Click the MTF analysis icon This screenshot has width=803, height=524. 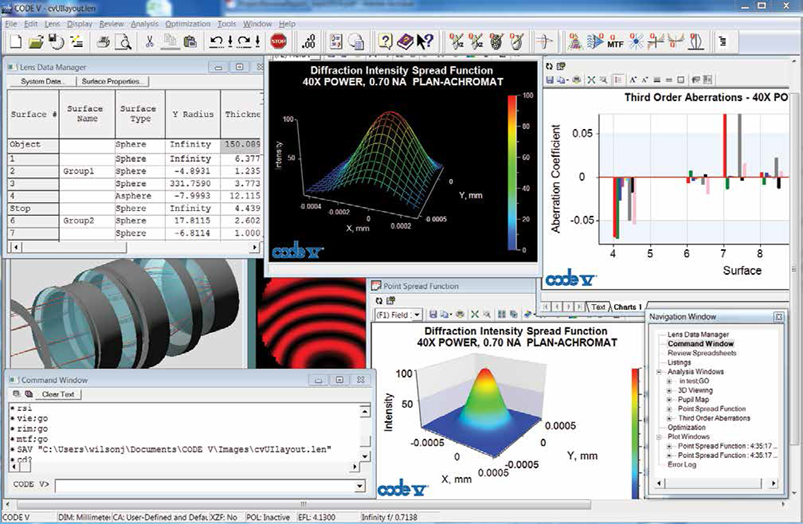tap(615, 41)
